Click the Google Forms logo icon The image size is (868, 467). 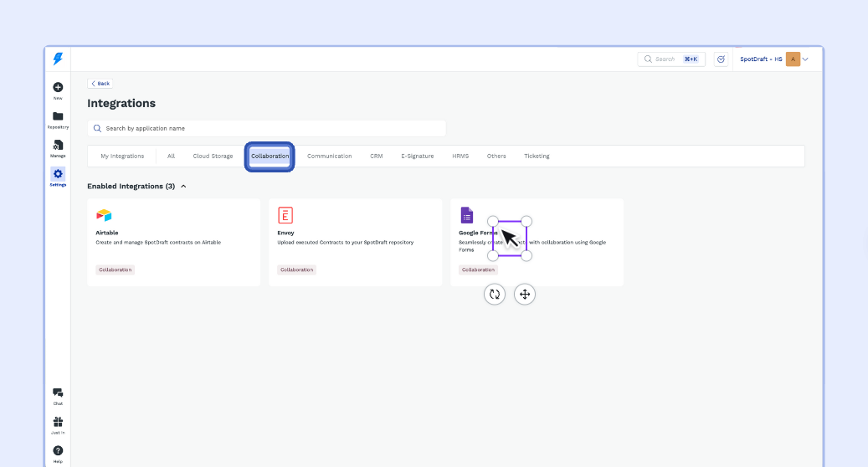pos(467,215)
